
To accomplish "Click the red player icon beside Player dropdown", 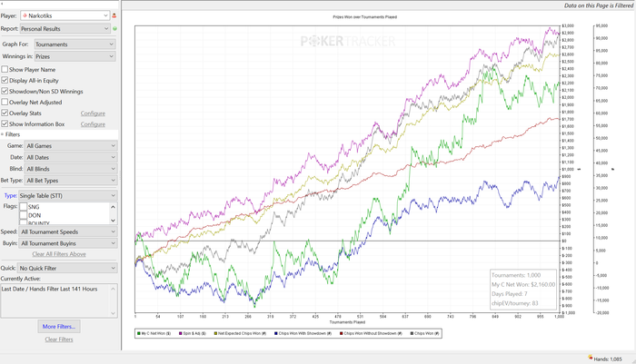I will [114, 15].
